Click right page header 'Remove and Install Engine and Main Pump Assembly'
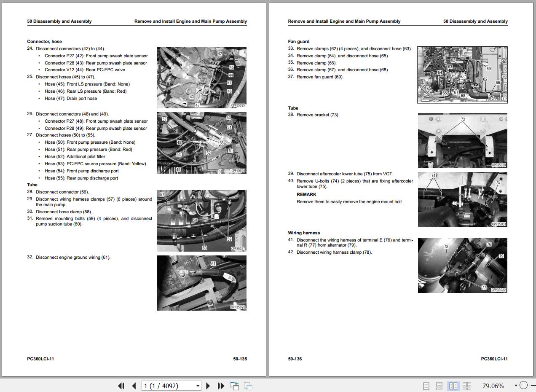The height and width of the screenshot is (392, 536). tap(344, 21)
